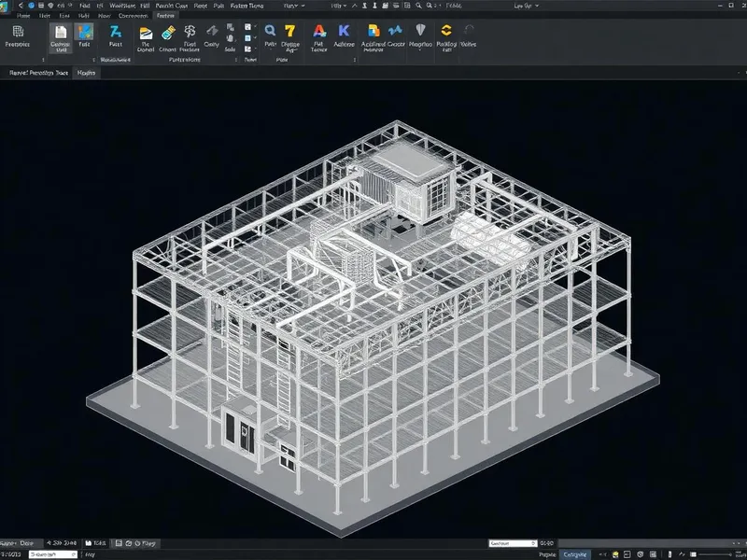Click the yellow double-chevron ribbon icon

tap(446, 31)
